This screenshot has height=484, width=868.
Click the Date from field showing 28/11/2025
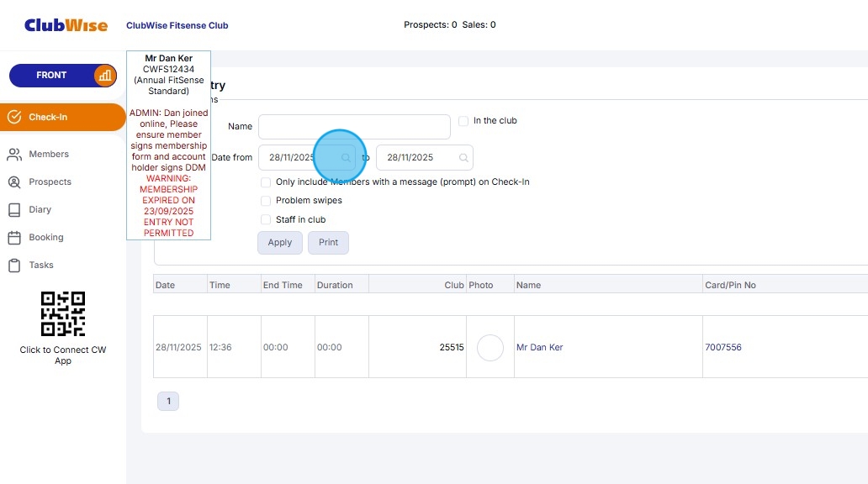point(307,158)
